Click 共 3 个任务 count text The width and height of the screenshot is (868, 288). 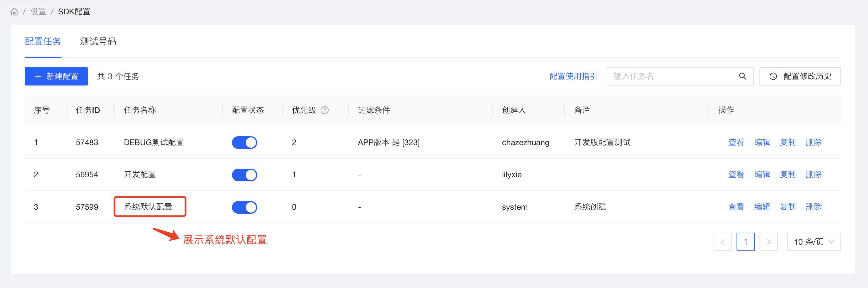[118, 77]
